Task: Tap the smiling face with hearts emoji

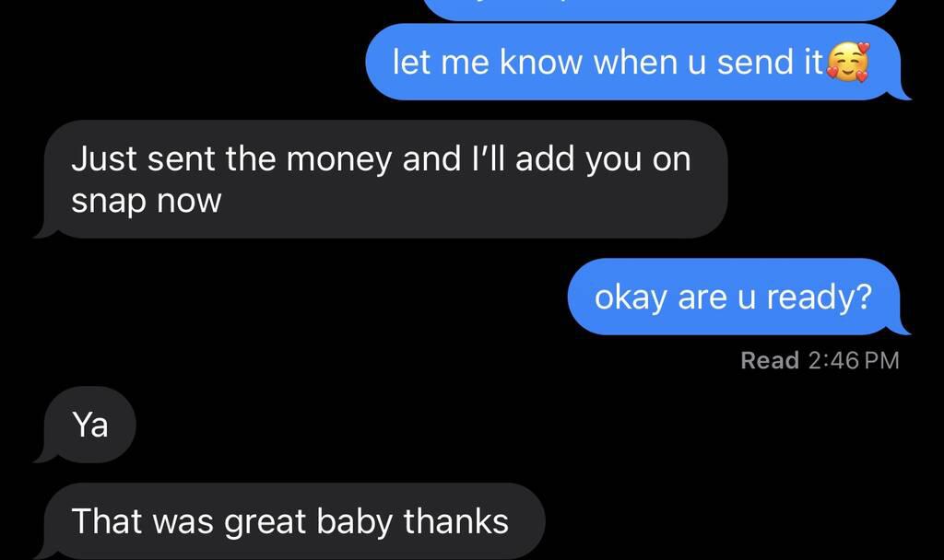Action: tap(848, 62)
